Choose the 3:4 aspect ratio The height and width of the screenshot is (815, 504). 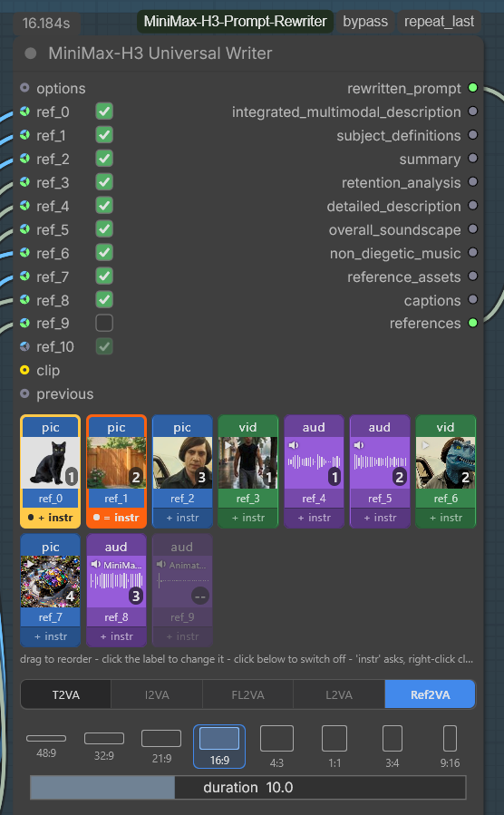393,746
